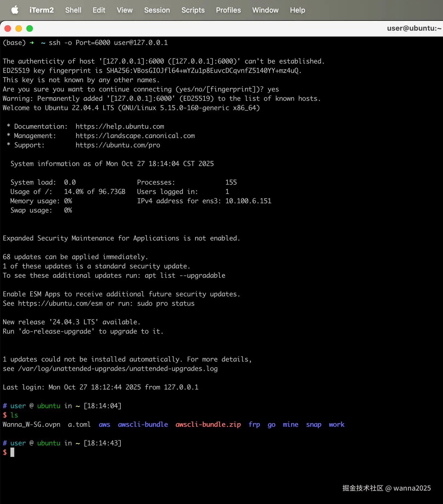Screen dimensions: 443x504
Task: Open the Help menu
Action: pyautogui.click(x=298, y=10)
